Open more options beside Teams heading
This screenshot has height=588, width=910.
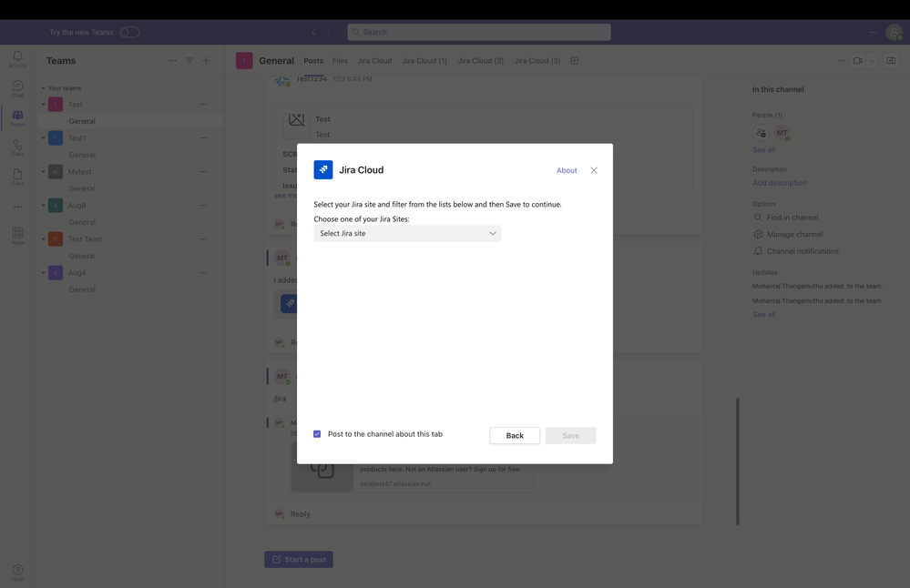(173, 60)
